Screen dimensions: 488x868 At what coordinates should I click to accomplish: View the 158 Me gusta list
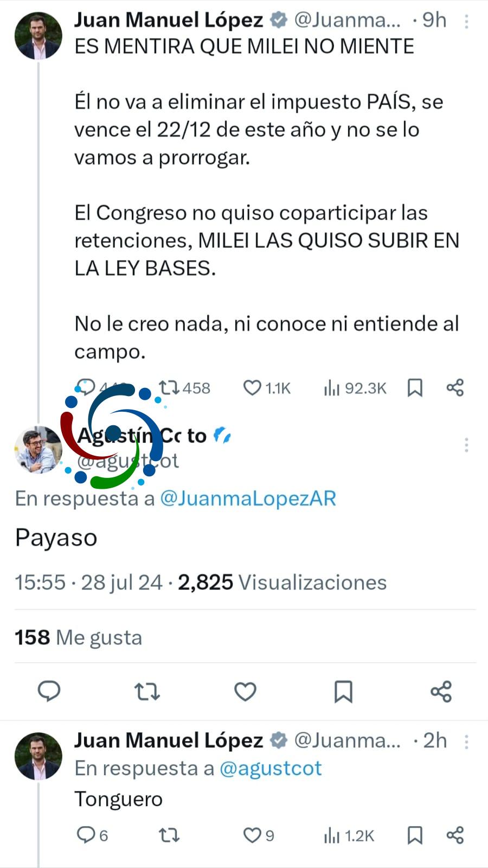point(78,637)
